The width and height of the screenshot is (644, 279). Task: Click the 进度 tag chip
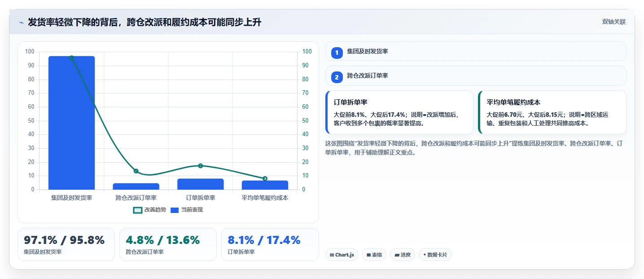(x=403, y=255)
